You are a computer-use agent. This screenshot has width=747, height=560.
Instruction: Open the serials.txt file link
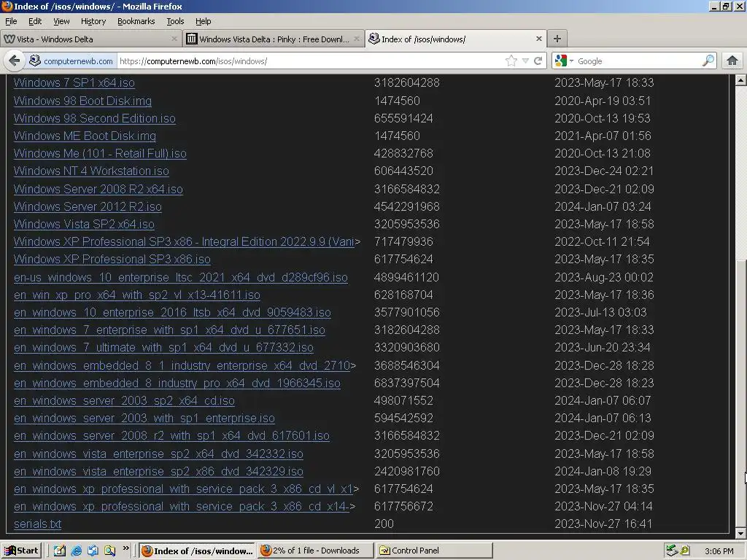click(x=38, y=524)
